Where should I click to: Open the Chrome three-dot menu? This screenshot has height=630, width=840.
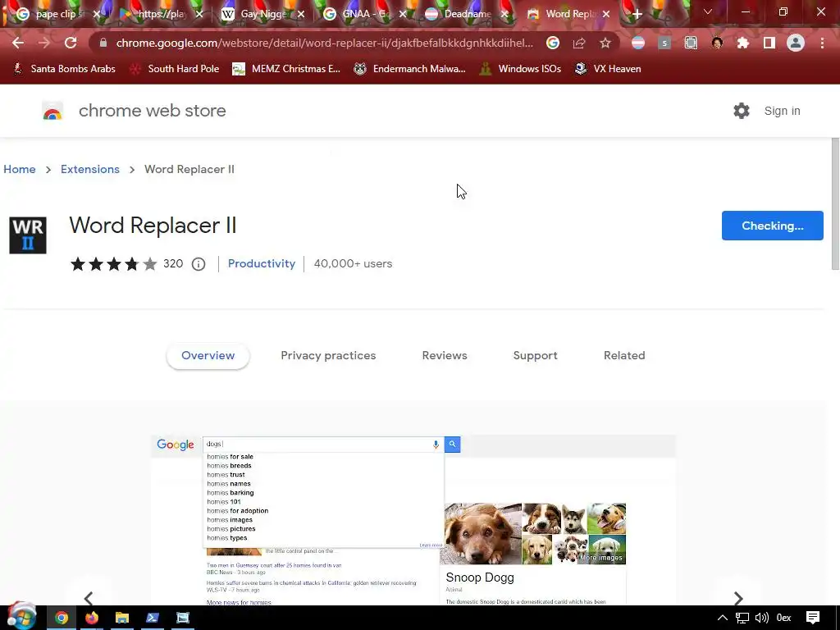pyautogui.click(x=822, y=43)
